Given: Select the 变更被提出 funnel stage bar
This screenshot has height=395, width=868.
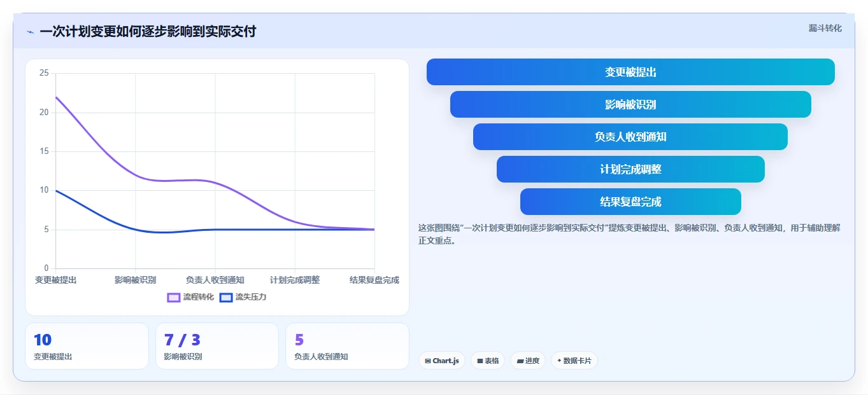Looking at the screenshot, I should coord(630,72).
